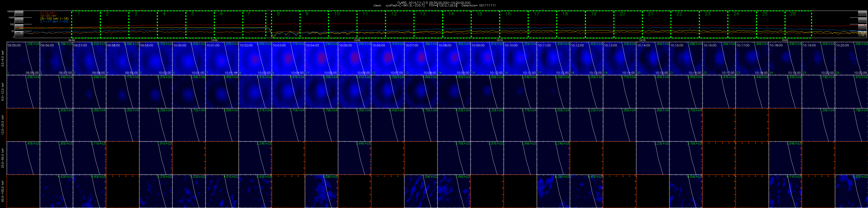Image resolution: width=868 pixels, height=208 pixels.
Task: Select interval 20 on the light curve
Action: pyautogui.click(x=628, y=24)
